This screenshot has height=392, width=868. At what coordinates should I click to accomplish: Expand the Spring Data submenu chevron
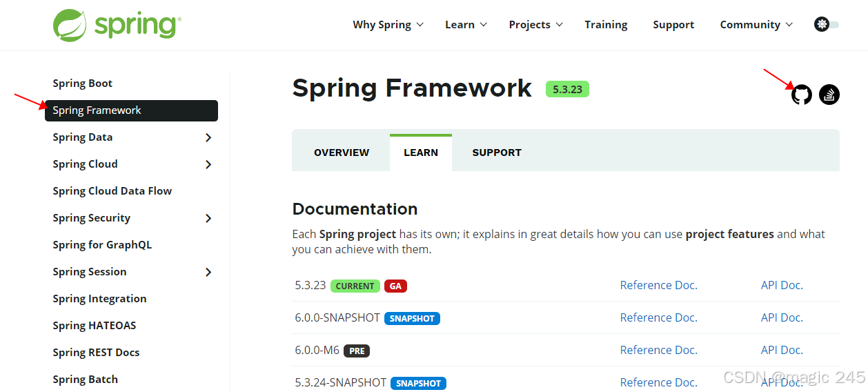point(208,138)
